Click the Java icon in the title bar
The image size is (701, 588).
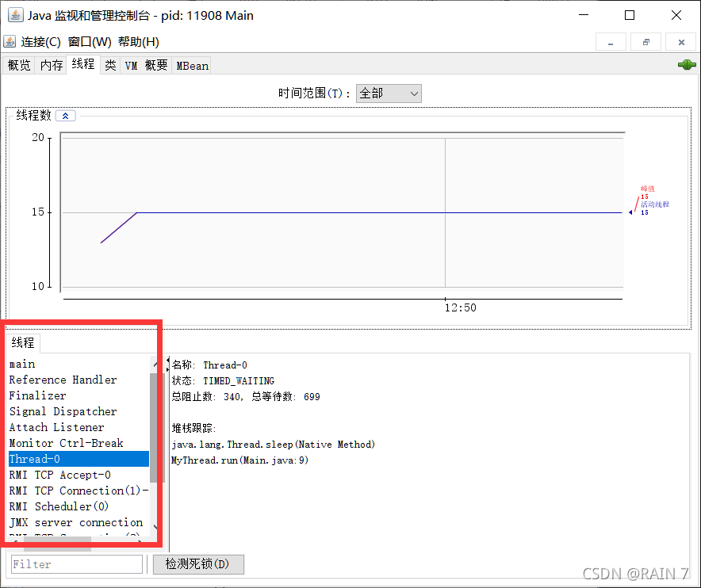(x=15, y=15)
